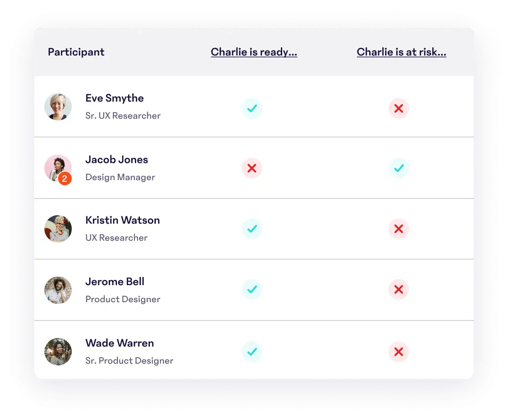This screenshot has width=508, height=420.
Task: Open the 'Charlie is ready...' column link
Action: (254, 52)
